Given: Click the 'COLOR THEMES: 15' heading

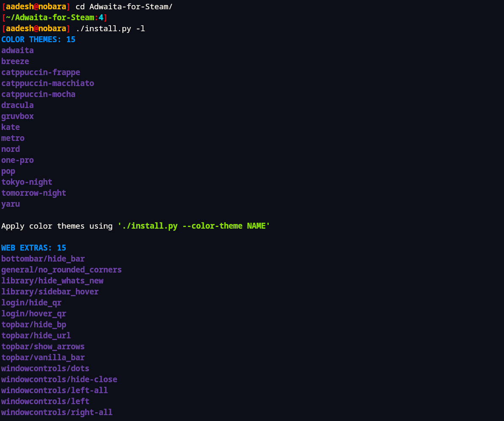Looking at the screenshot, I should (x=38, y=39).
